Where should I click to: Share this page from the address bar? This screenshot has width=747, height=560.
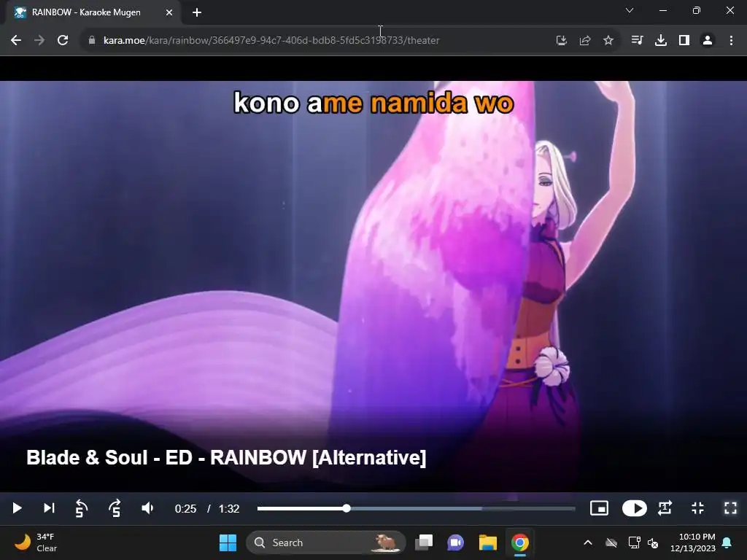[585, 41]
